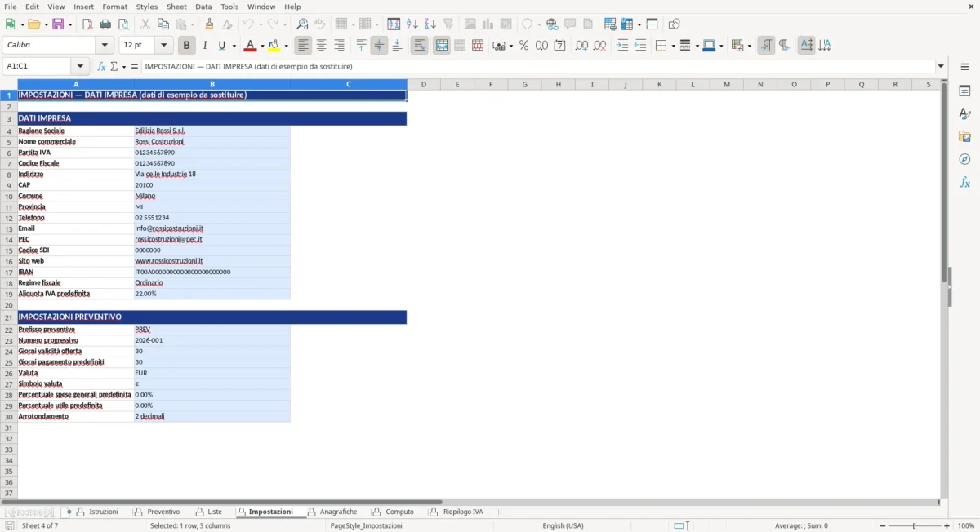
Task: Insert a chart using chart icon
Action: tap(488, 24)
